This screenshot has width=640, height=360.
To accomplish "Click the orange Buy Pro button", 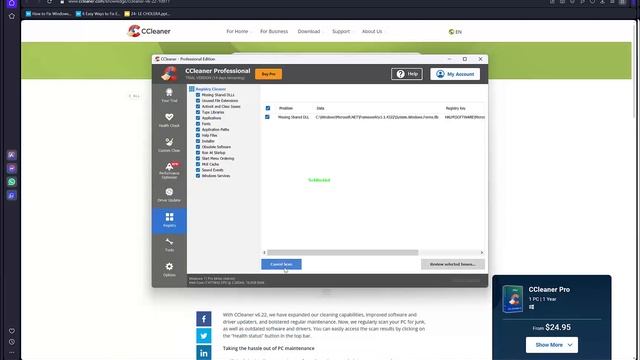I will (x=269, y=74).
